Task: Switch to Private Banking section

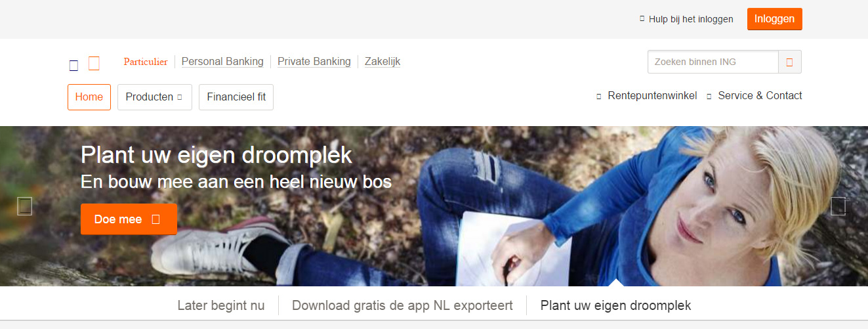Action: click(314, 62)
